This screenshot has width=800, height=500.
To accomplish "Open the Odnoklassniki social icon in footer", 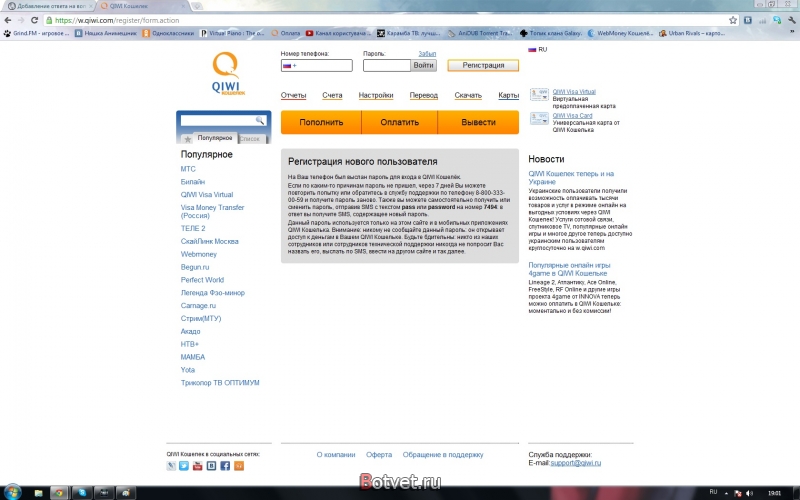I will click(239, 466).
